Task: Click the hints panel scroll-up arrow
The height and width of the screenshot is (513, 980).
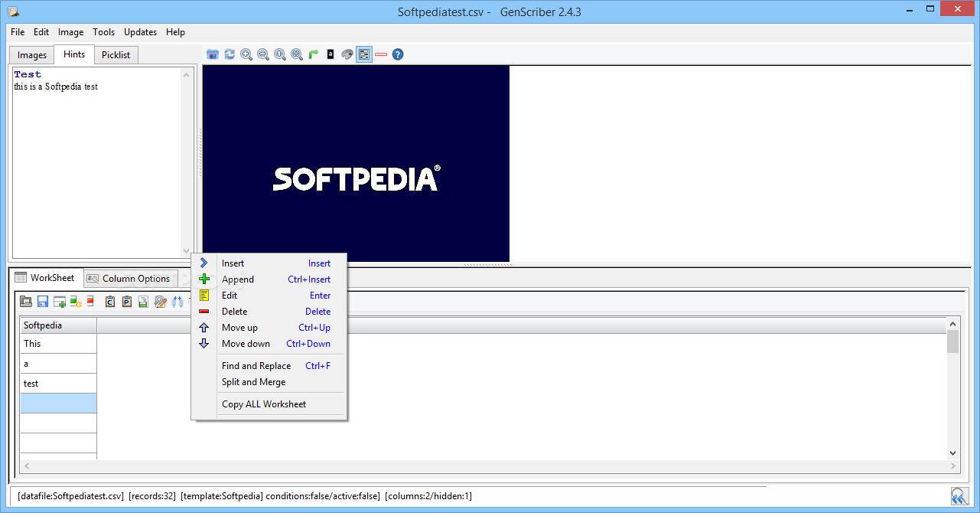Action: coord(186,74)
